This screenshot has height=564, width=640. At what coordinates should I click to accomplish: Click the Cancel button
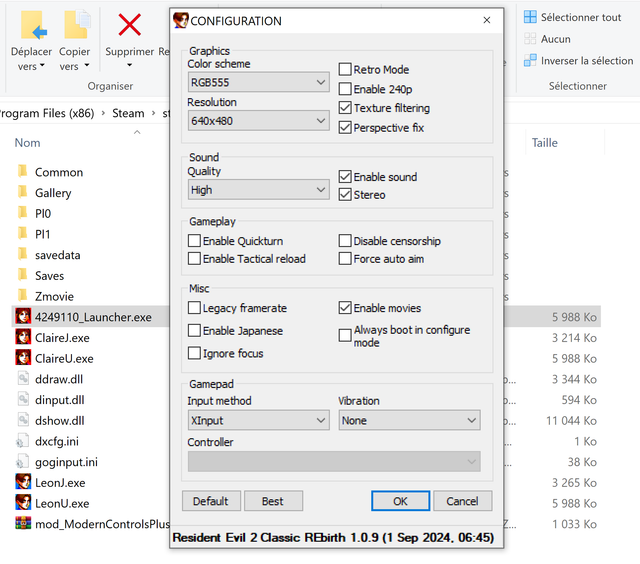[462, 501]
